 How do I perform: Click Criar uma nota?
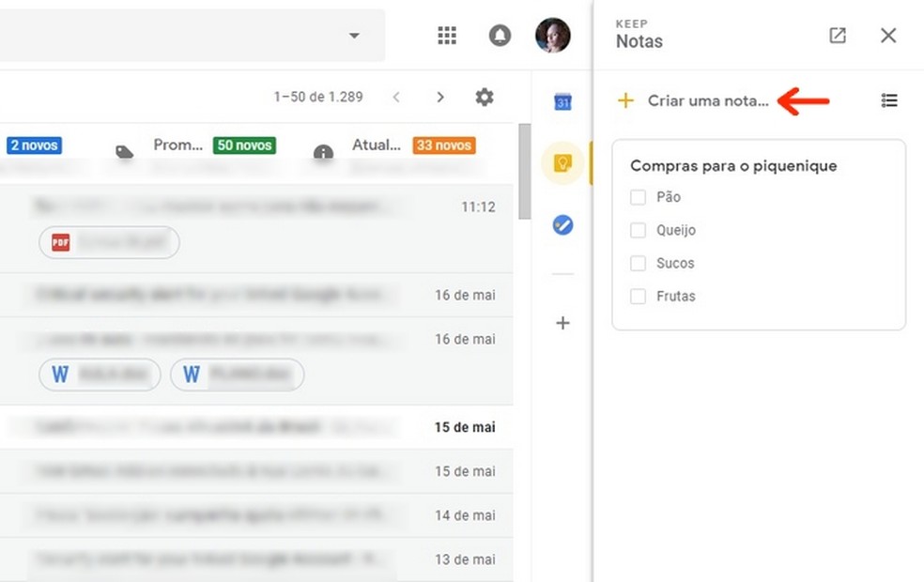click(x=708, y=100)
